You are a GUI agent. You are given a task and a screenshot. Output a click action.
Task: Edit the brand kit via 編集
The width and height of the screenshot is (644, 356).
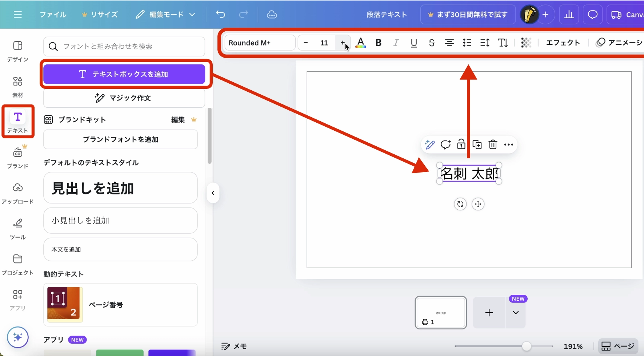point(178,120)
